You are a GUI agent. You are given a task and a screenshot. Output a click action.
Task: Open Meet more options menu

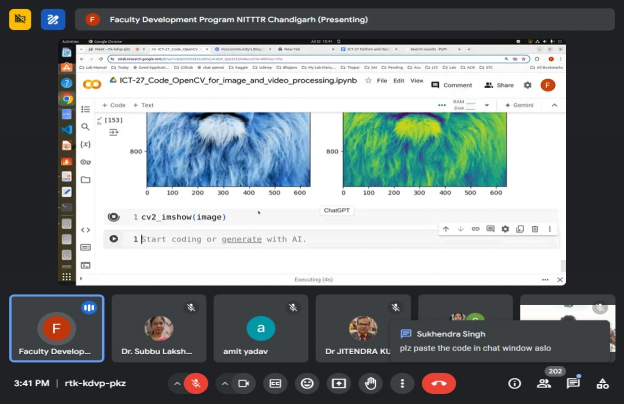pos(402,384)
